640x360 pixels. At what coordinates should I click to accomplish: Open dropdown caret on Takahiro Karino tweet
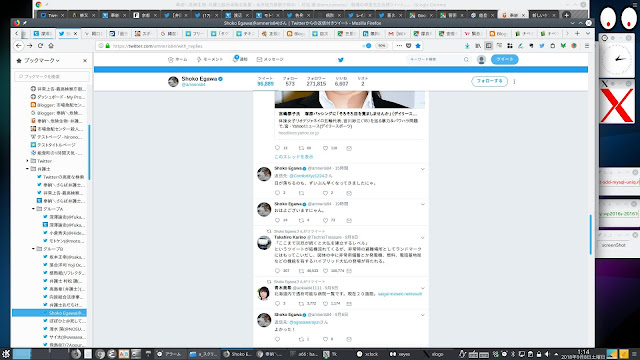[422, 238]
